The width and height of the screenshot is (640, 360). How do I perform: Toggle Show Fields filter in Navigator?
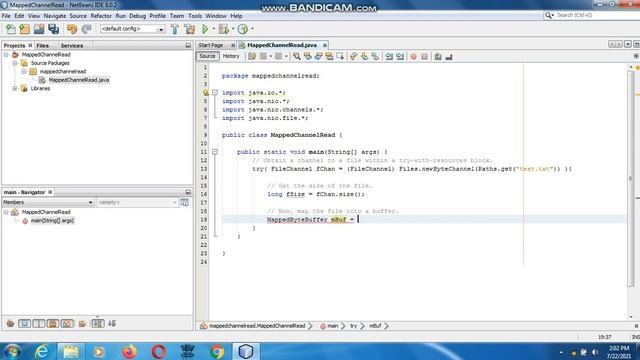(24, 324)
